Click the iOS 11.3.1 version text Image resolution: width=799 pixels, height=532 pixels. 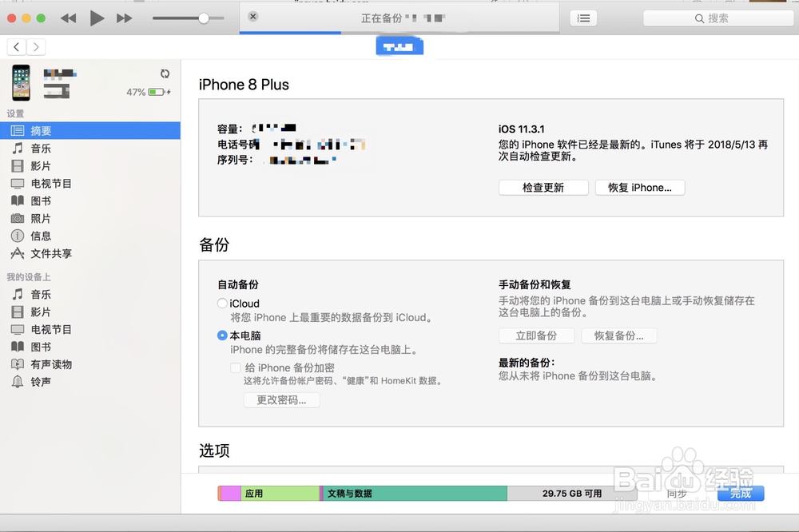(x=521, y=129)
